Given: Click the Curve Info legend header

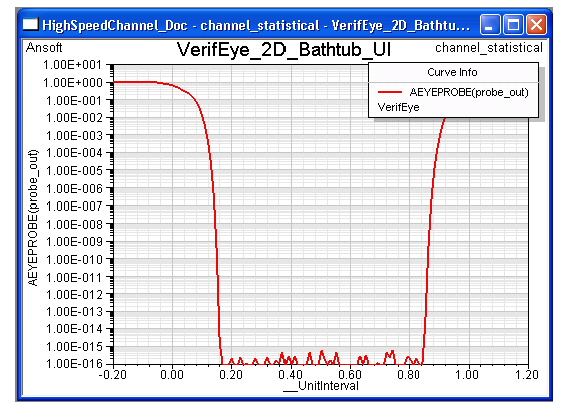Looking at the screenshot, I should [x=452, y=72].
